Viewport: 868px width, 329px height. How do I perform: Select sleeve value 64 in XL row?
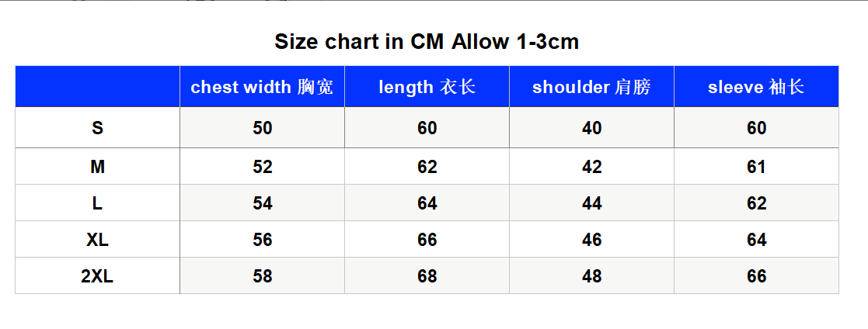pos(756,240)
